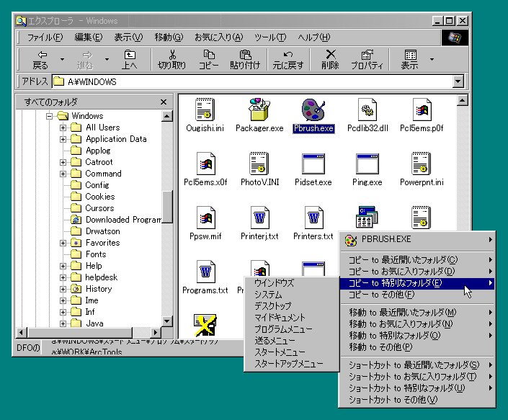The image size is (508, 420).
Task: Open the ファイル(F) menu
Action: [45, 37]
